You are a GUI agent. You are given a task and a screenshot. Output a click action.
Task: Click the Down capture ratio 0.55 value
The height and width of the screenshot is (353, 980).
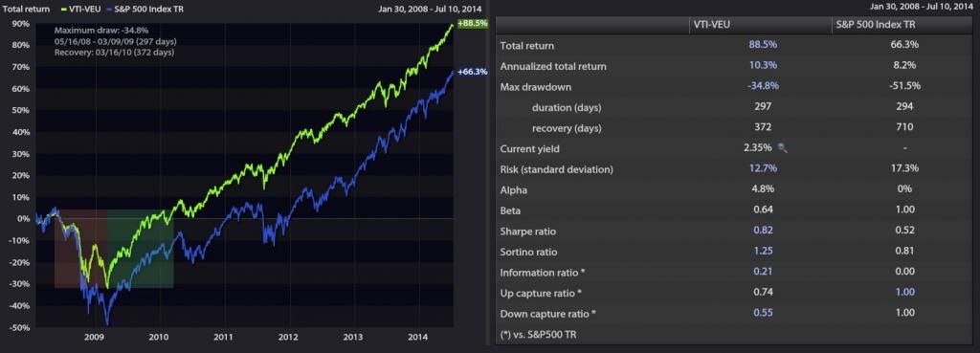pyautogui.click(x=763, y=314)
